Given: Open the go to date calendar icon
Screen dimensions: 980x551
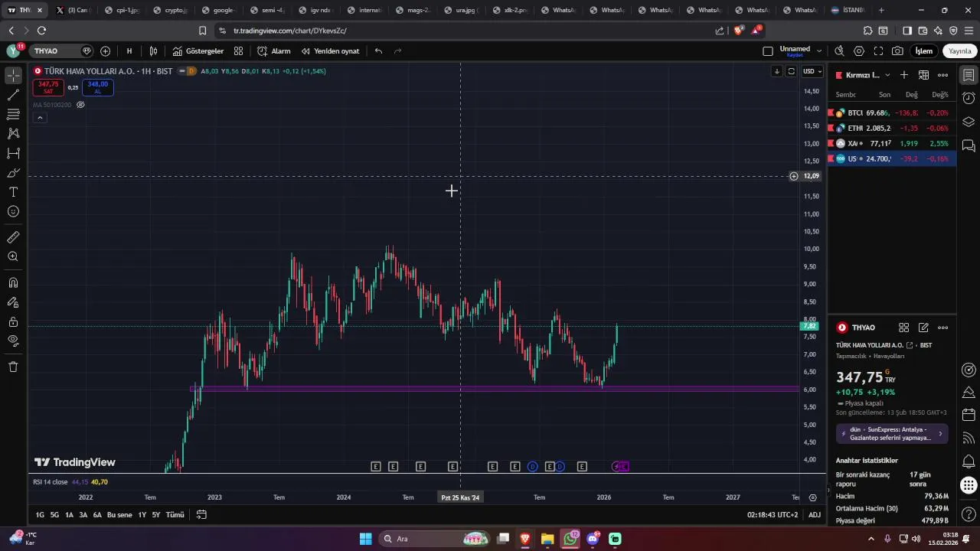Looking at the screenshot, I should [x=201, y=515].
